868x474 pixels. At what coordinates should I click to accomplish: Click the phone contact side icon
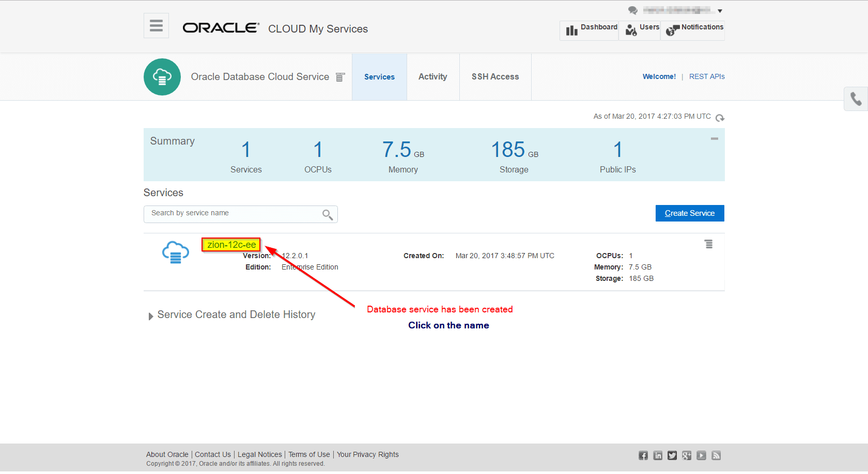coord(856,99)
